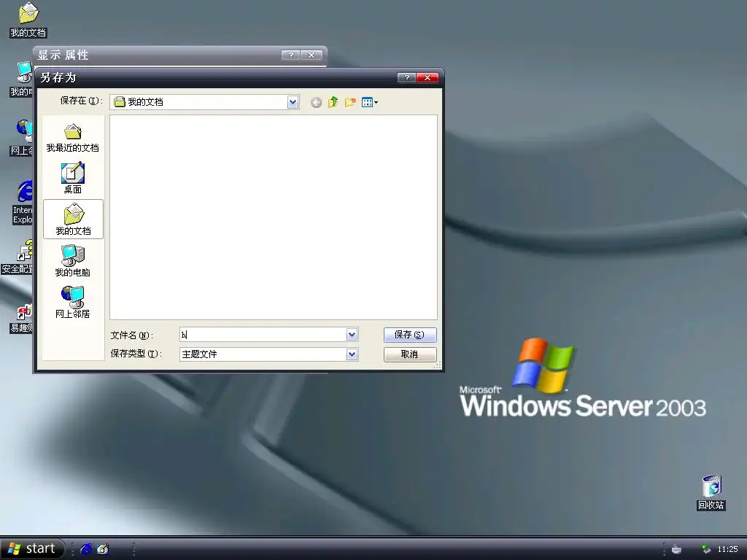Image resolution: width=747 pixels, height=560 pixels.
Task: Go up one folder level
Action: tap(333, 102)
